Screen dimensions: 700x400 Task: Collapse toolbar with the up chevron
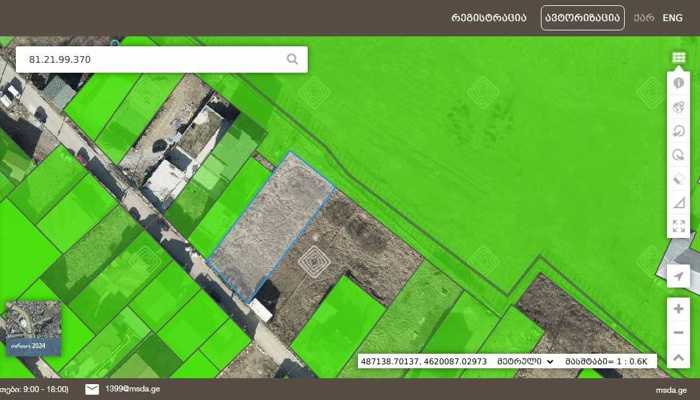pos(679,357)
